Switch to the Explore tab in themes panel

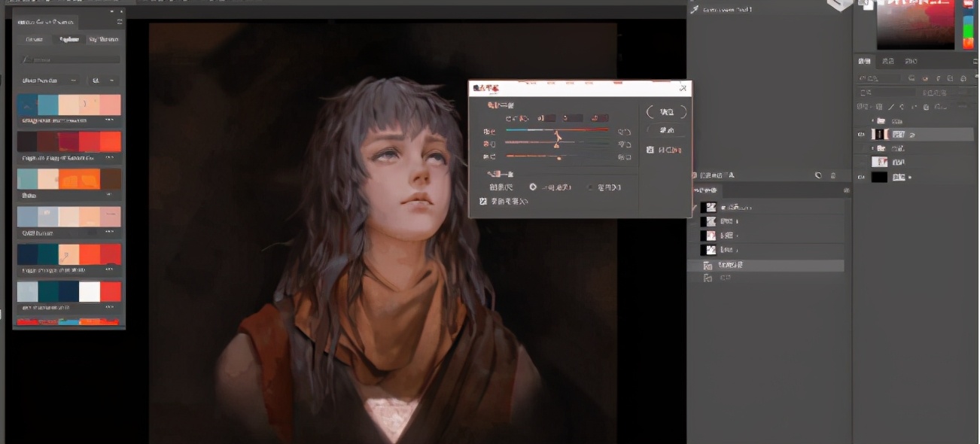pos(69,39)
